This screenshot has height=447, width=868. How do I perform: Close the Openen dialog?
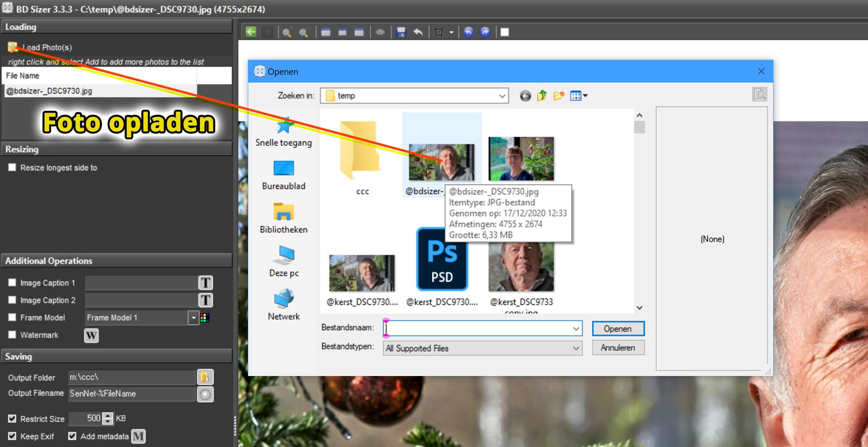(761, 71)
